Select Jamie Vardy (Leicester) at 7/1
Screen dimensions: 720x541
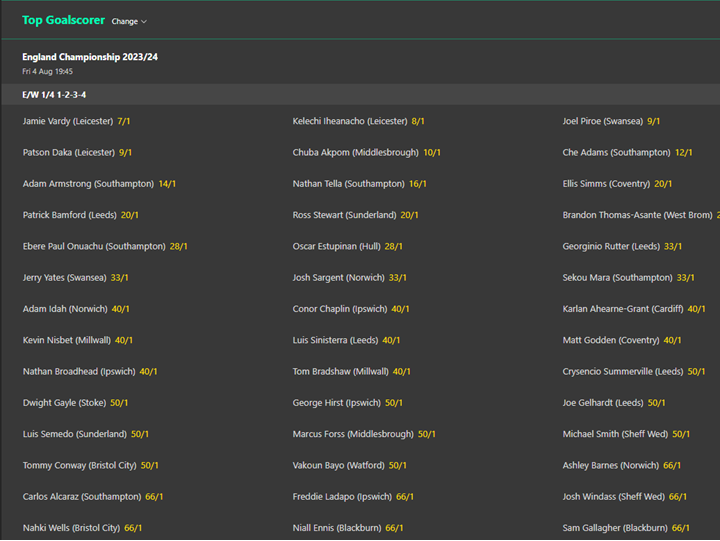[76, 121]
